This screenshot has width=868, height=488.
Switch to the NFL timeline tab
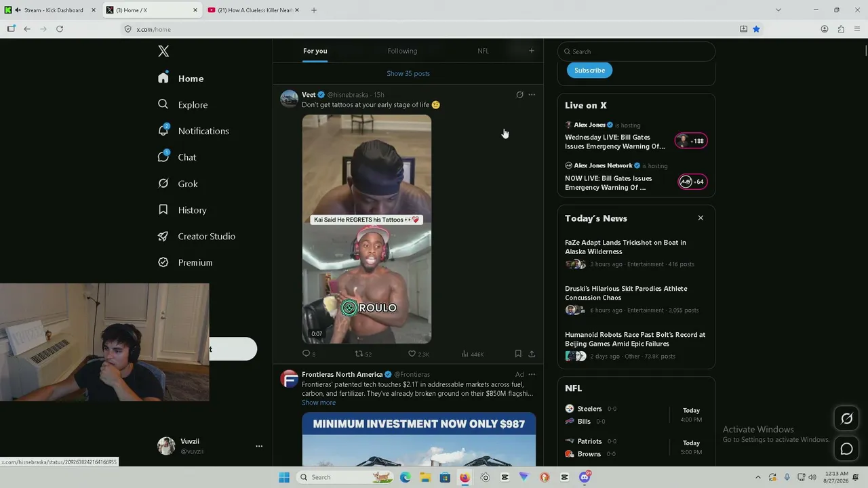pos(483,51)
